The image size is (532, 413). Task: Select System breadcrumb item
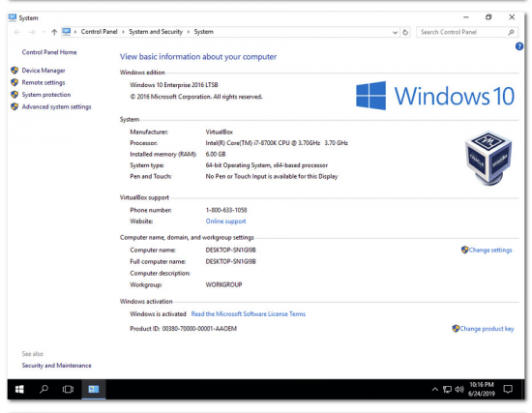(x=203, y=32)
